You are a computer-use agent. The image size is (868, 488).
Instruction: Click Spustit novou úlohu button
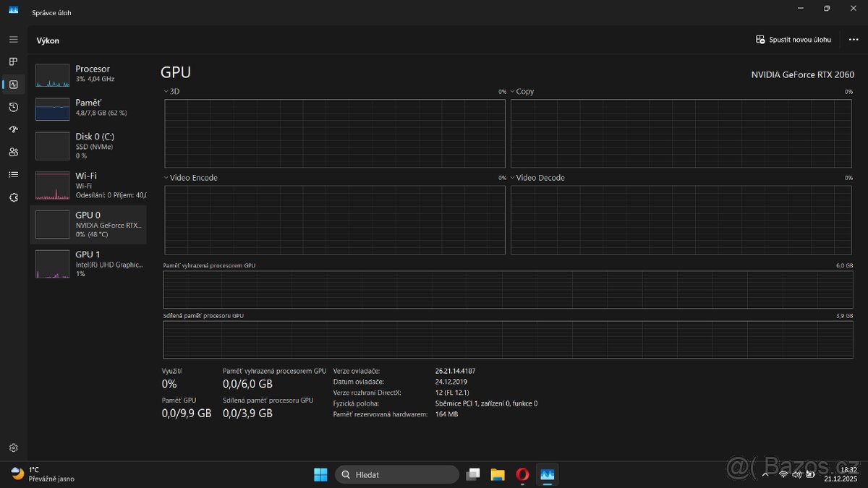pos(793,40)
